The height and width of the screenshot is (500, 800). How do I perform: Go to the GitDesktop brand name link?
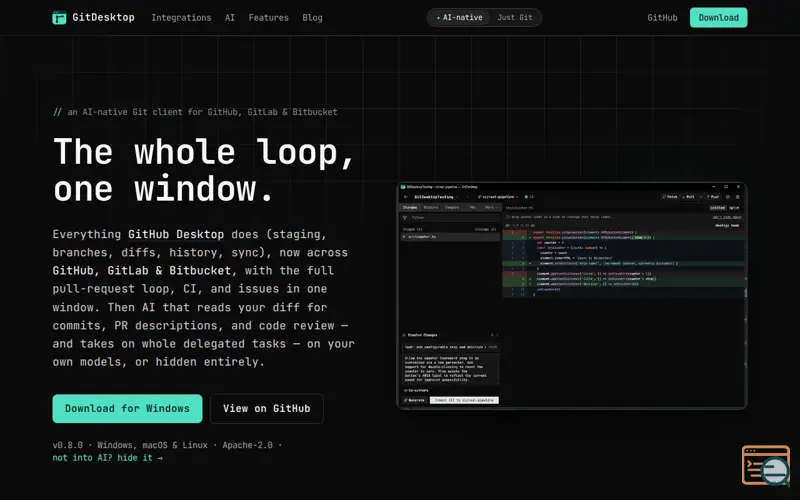tap(103, 17)
